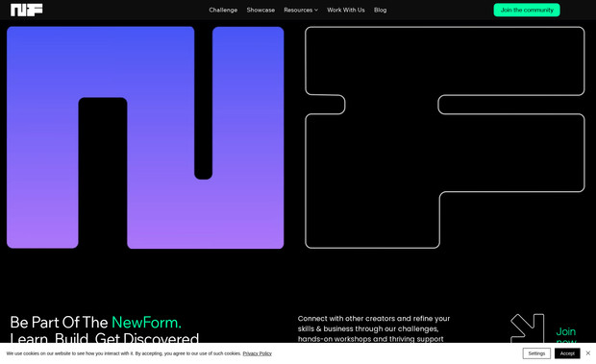
Task: Click the 'Connect with other creators' paragraph
Action: pyautogui.click(x=374, y=328)
